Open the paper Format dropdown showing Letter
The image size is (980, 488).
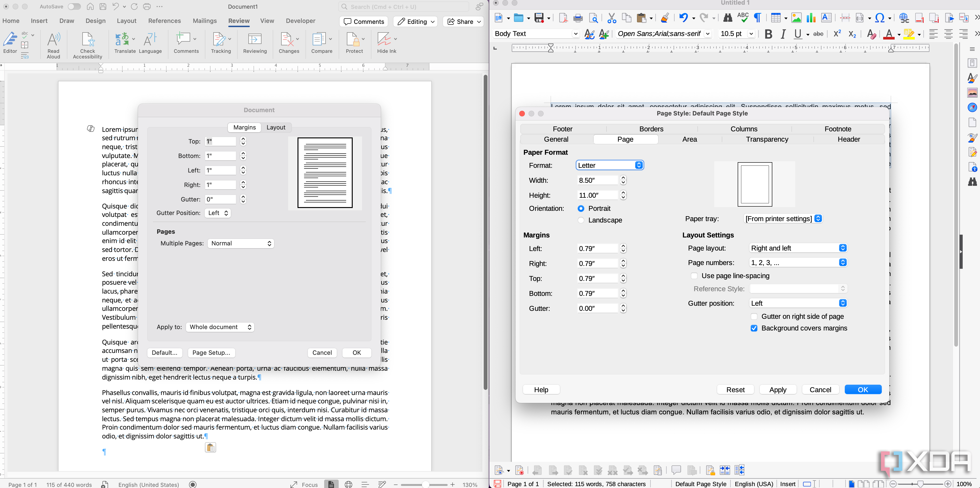(x=609, y=165)
